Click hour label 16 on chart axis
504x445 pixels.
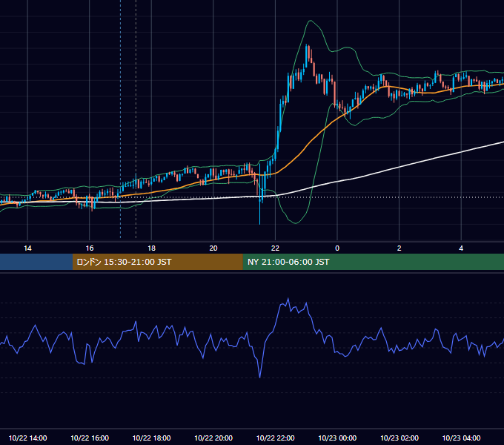pos(90,248)
